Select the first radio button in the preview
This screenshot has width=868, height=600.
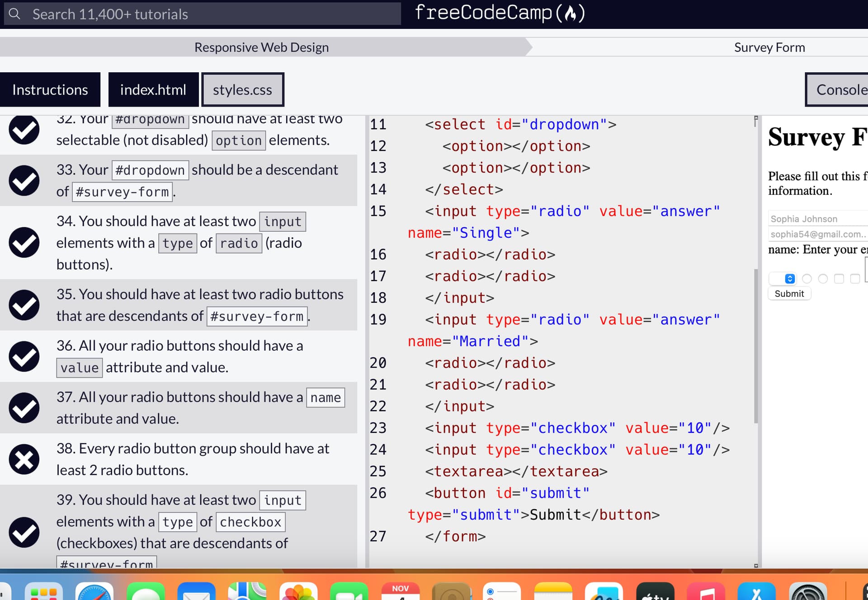coord(807,279)
